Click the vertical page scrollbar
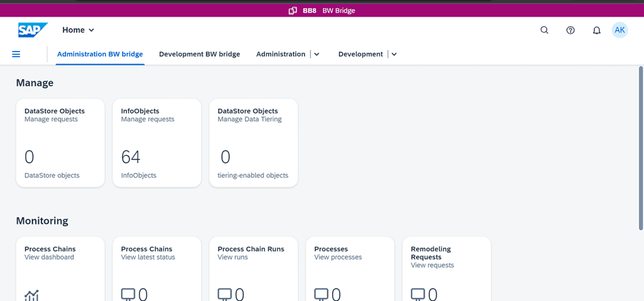 [x=641, y=148]
